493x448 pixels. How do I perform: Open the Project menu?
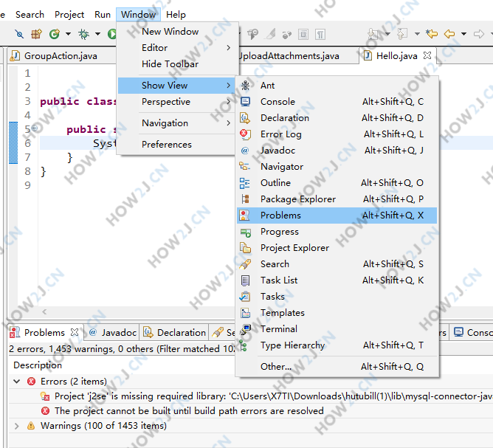(x=69, y=15)
